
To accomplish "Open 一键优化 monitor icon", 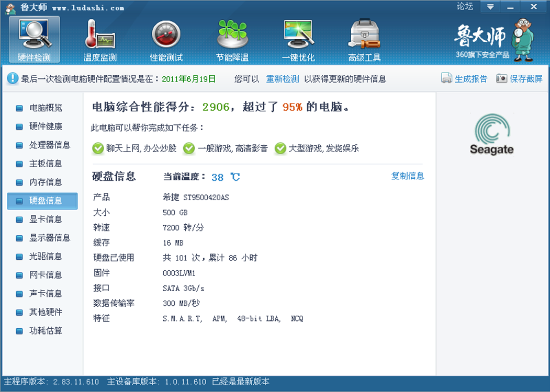I will [x=298, y=33].
